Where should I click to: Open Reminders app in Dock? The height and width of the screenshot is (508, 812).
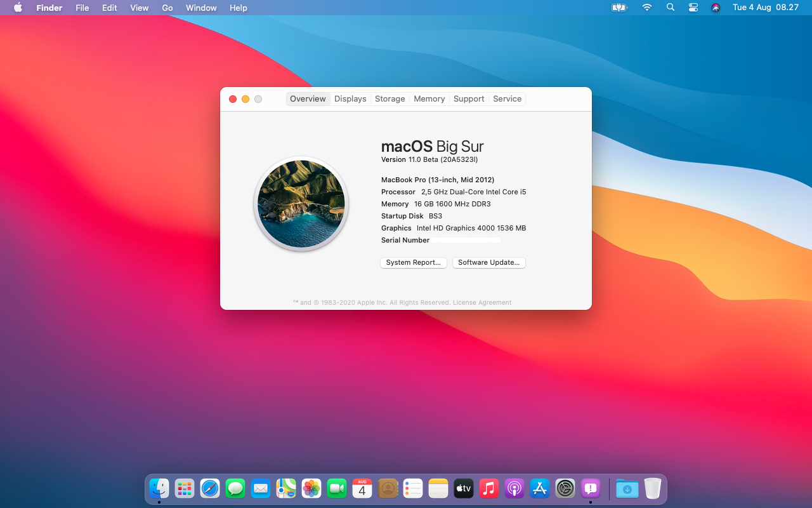point(413,488)
